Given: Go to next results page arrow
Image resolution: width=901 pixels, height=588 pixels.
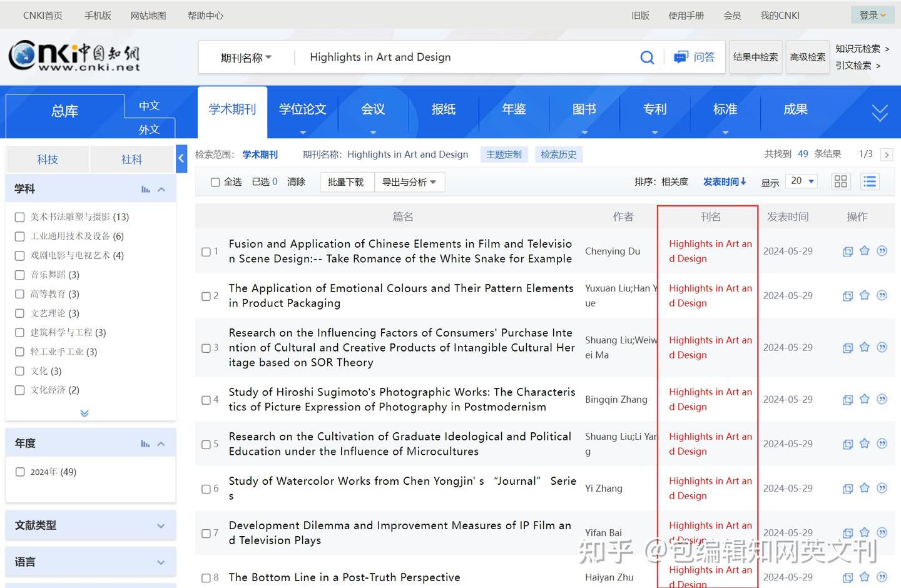Looking at the screenshot, I should [x=886, y=155].
